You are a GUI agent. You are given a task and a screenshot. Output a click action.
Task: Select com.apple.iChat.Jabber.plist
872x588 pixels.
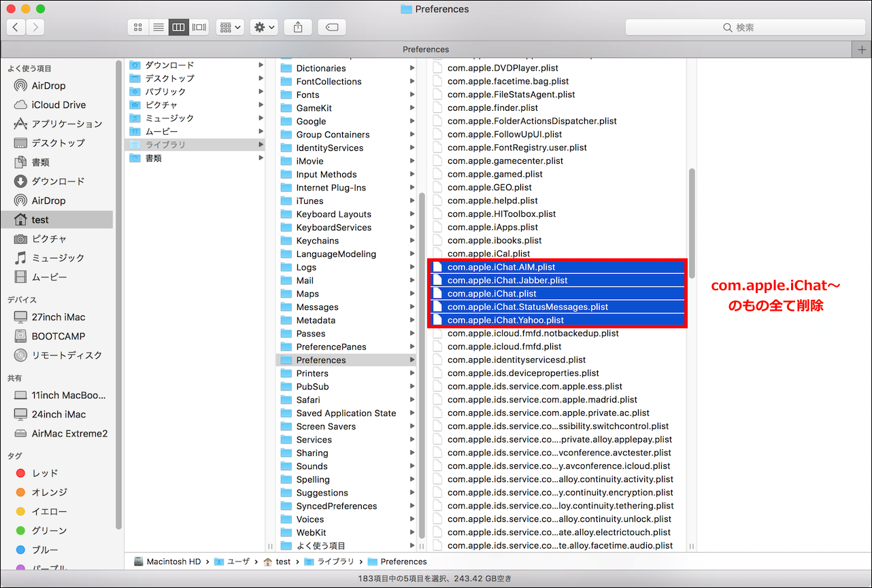coord(556,280)
